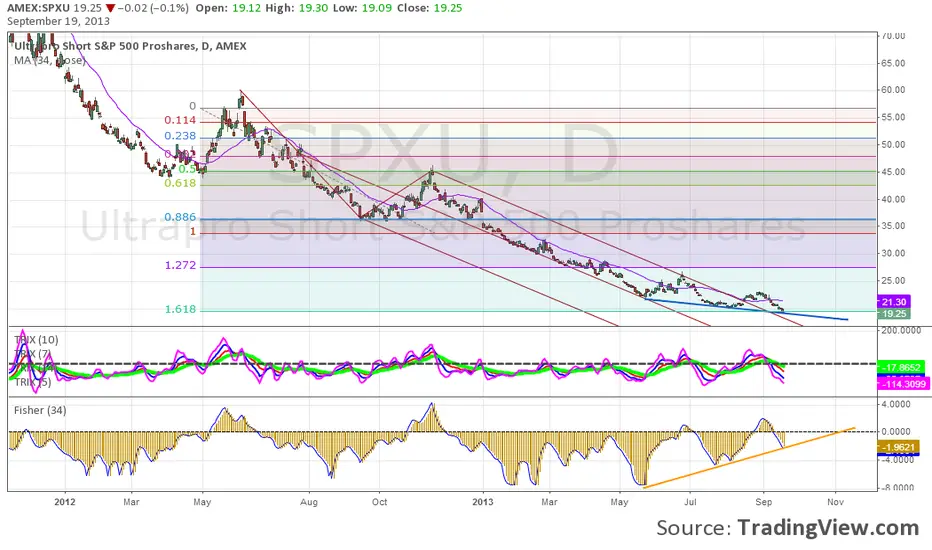Select the orange trendline on Fisher panel
Screen dimensions: 932x550
coord(749,458)
